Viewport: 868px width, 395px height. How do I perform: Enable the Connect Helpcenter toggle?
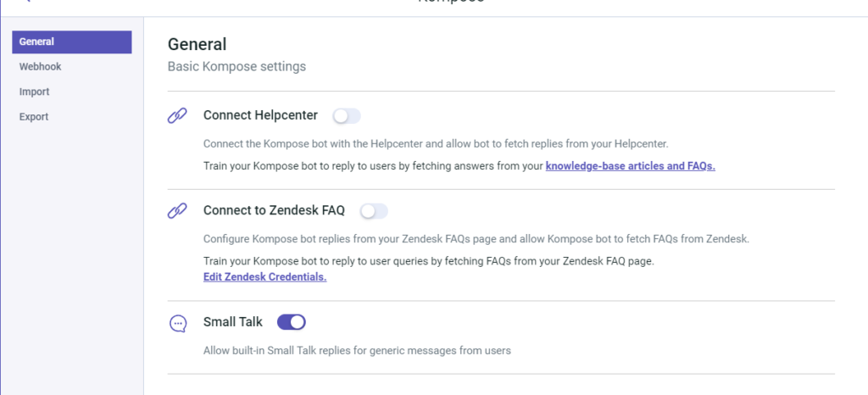(347, 115)
